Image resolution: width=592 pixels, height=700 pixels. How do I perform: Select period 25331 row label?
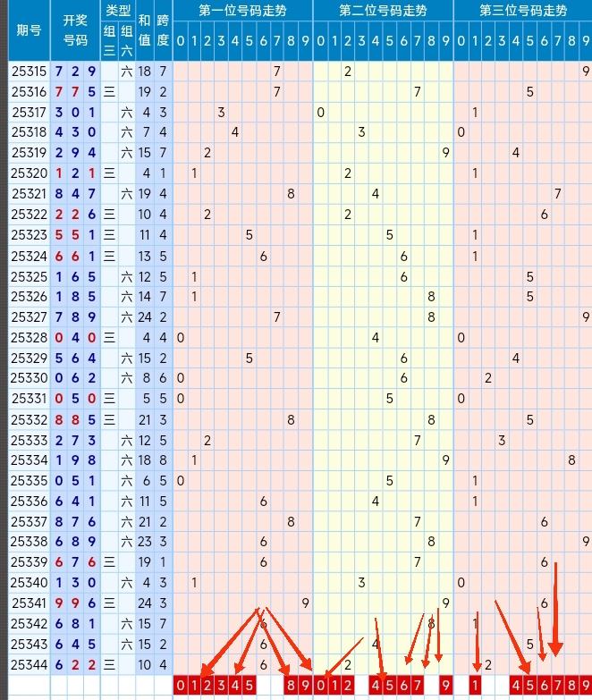[x=29, y=398]
